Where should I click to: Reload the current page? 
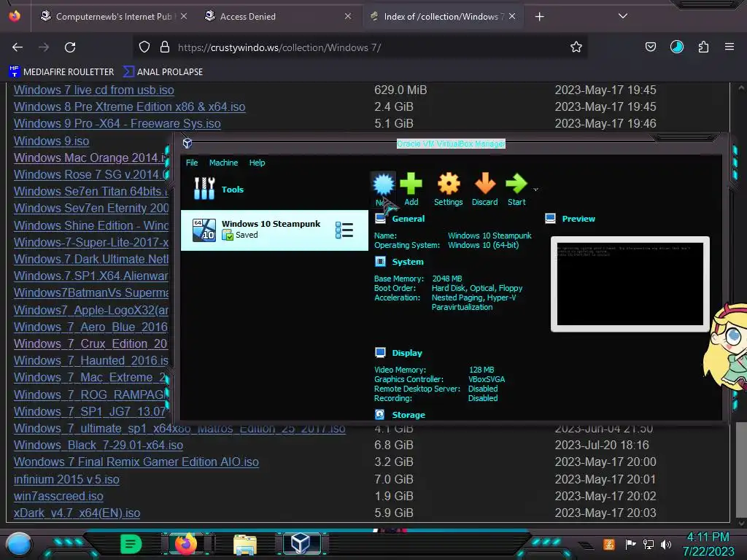tap(70, 47)
